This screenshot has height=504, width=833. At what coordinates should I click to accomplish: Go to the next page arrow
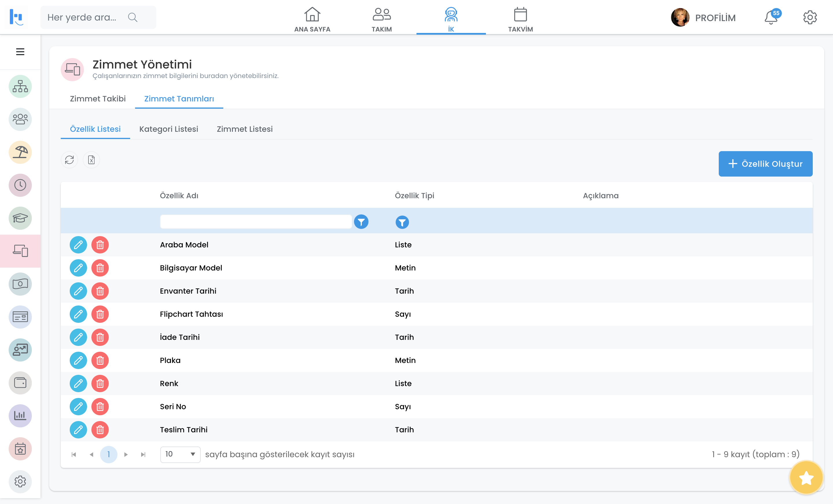(126, 455)
